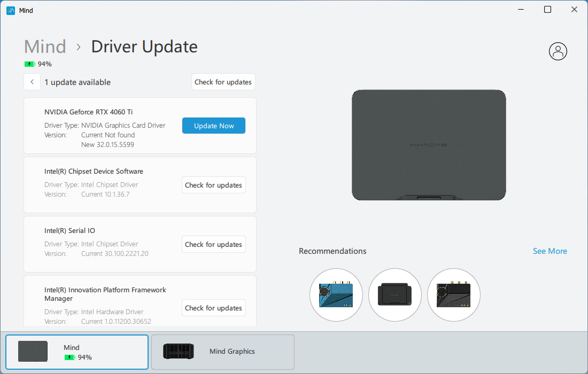This screenshot has width=588, height=374.
Task: Check for updates for Intel Chipset Device Software
Action: pyautogui.click(x=214, y=185)
